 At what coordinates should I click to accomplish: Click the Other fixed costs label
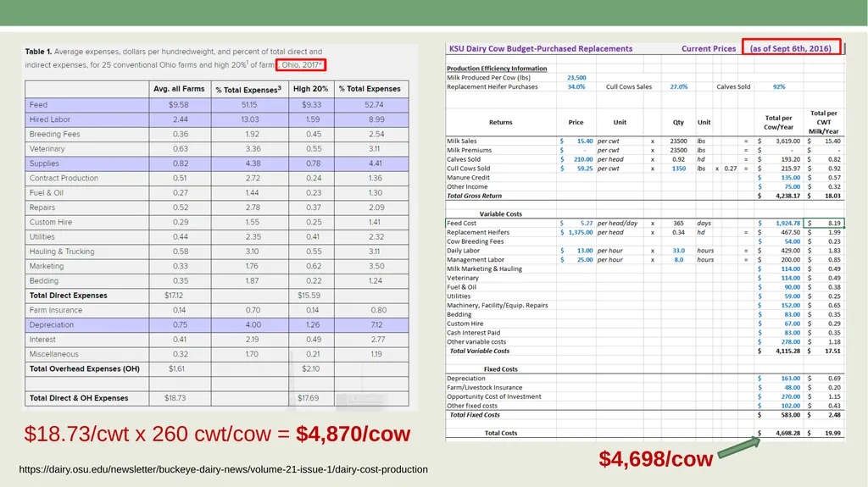point(471,406)
